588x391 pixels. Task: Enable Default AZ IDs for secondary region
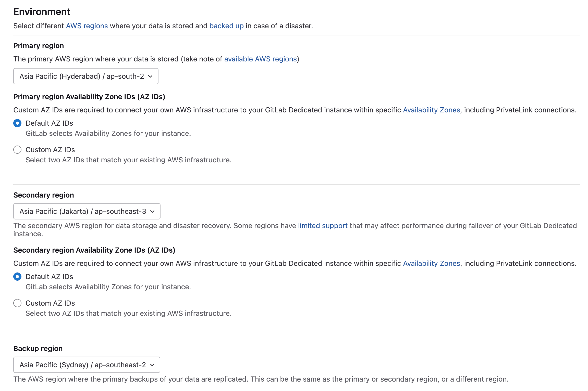[x=17, y=277]
